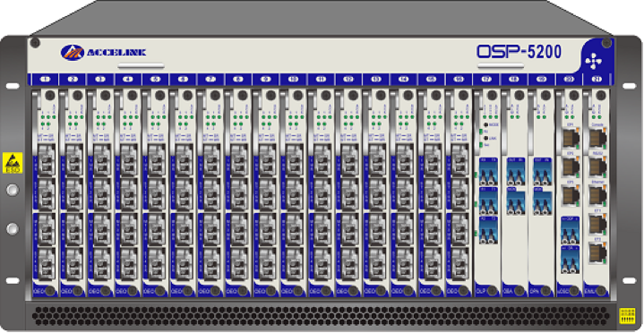Click the fan icon beside OSP-5200

click(x=593, y=61)
